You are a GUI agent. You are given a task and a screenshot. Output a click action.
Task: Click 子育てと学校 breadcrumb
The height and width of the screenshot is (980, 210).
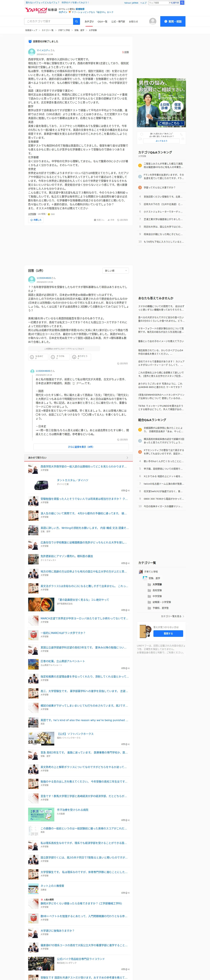tap(64, 30)
